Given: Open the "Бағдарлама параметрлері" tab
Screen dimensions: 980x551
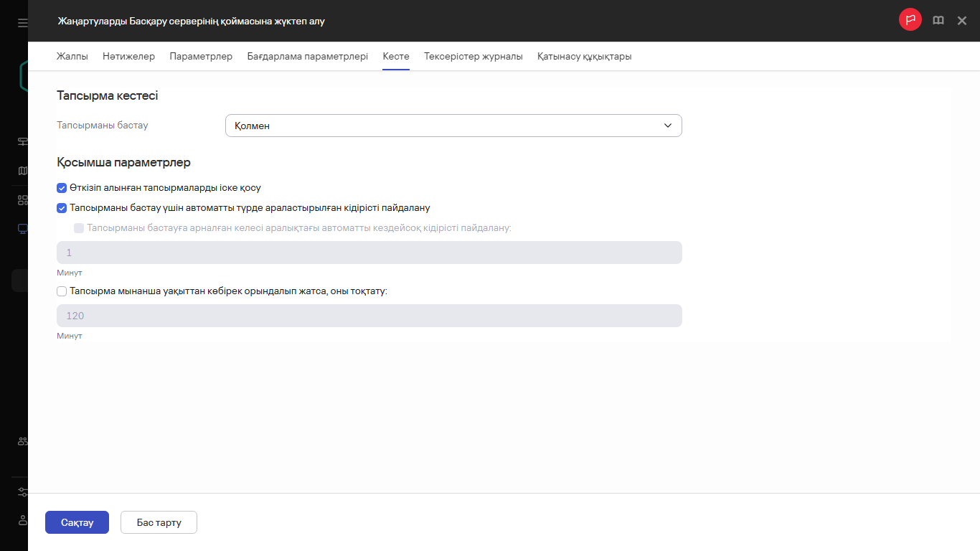Looking at the screenshot, I should pos(307,56).
